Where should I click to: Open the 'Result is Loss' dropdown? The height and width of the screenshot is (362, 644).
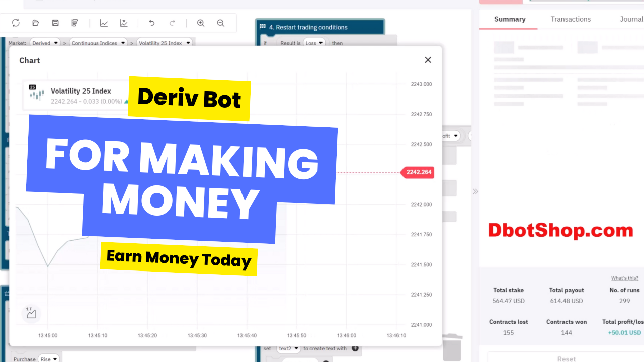pos(314,43)
